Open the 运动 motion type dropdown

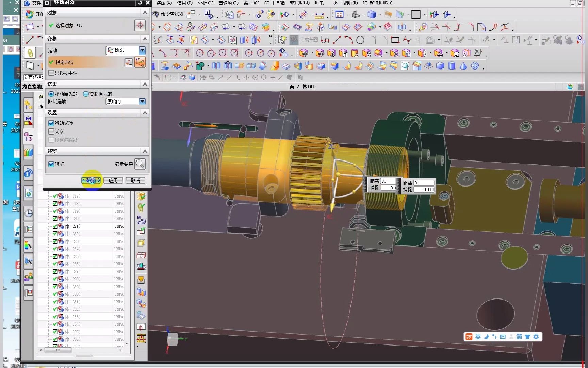142,50
